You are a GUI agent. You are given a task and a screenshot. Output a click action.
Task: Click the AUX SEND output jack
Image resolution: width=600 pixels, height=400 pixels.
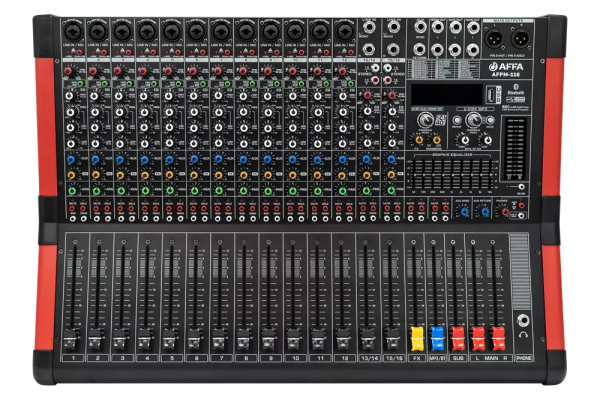420,28
